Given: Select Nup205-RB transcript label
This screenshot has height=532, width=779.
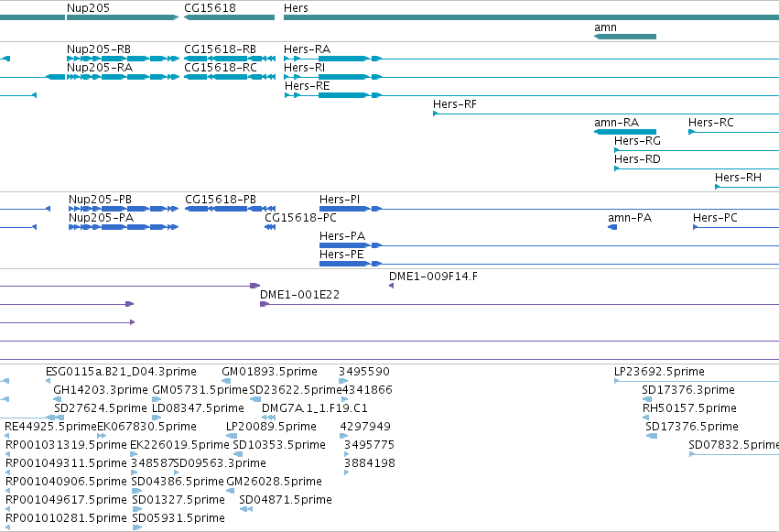Looking at the screenshot, I should [99, 49].
